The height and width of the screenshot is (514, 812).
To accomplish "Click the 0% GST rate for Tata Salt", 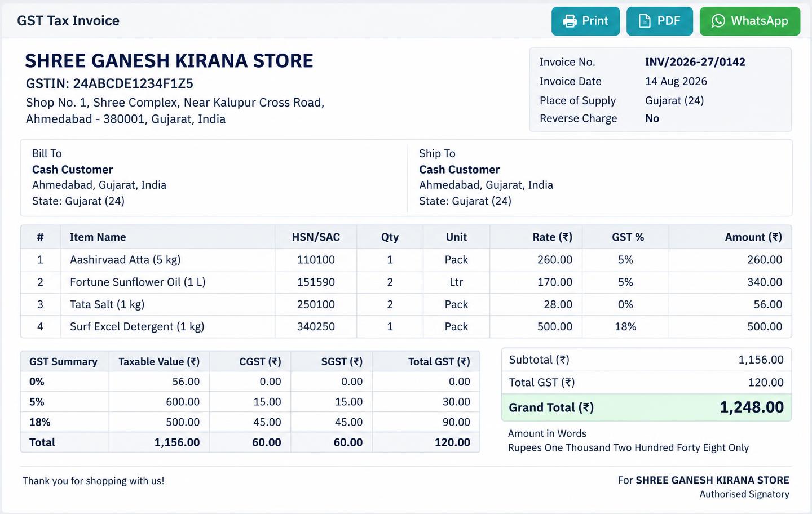I will coord(625,304).
